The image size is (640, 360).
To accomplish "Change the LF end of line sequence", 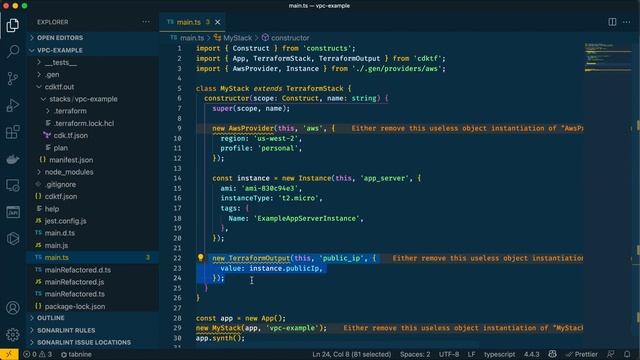I will (471, 354).
